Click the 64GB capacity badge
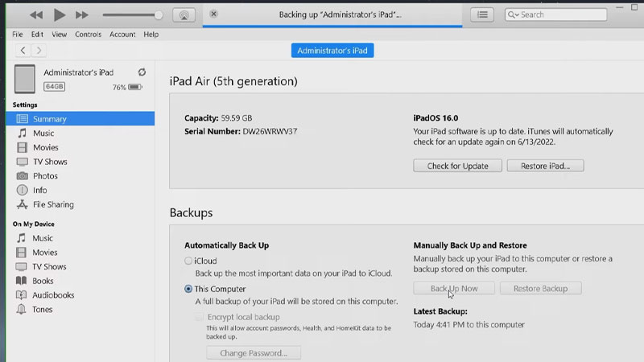Viewport: 644px width, 362px height. click(x=54, y=87)
